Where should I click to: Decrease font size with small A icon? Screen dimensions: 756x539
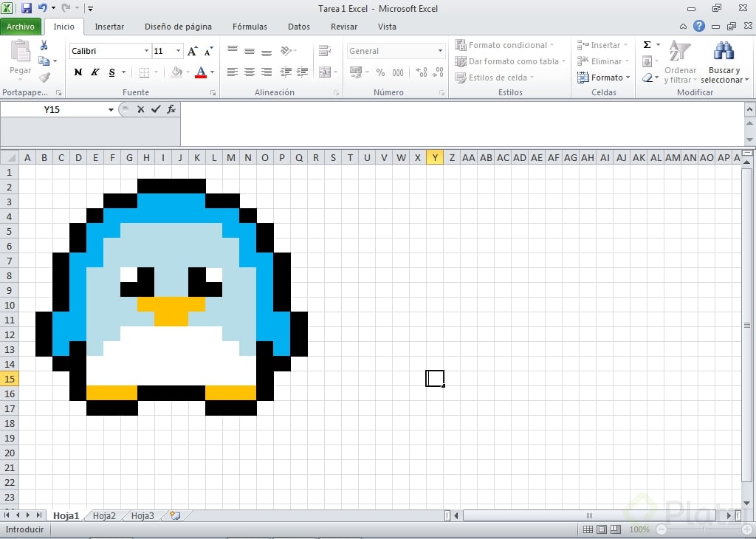208,51
